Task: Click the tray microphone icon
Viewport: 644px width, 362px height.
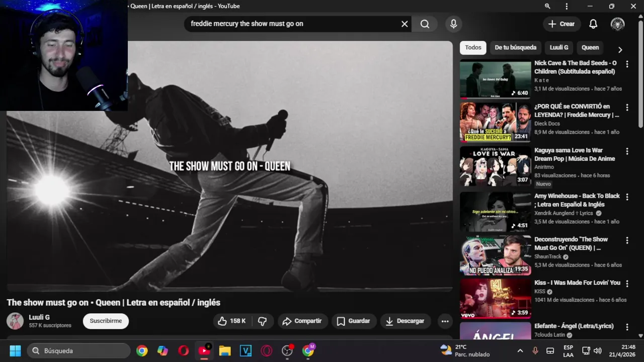Action: 535,350
